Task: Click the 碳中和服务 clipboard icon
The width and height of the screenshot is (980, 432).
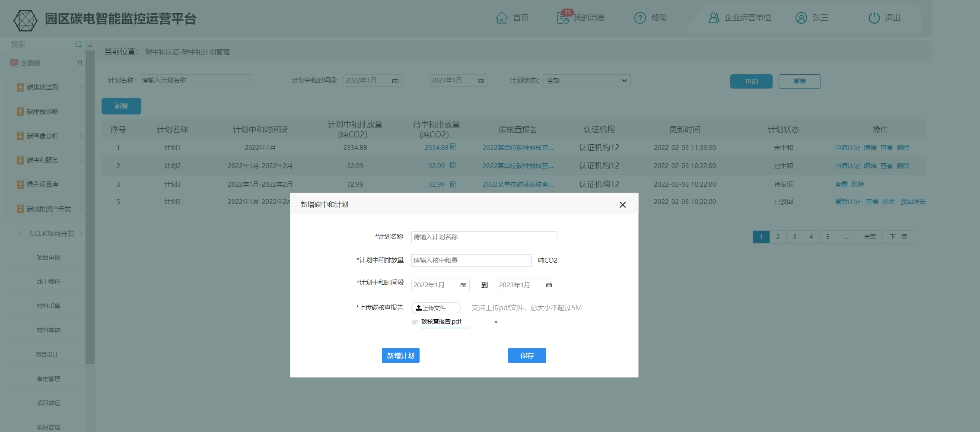Action: pos(20,160)
